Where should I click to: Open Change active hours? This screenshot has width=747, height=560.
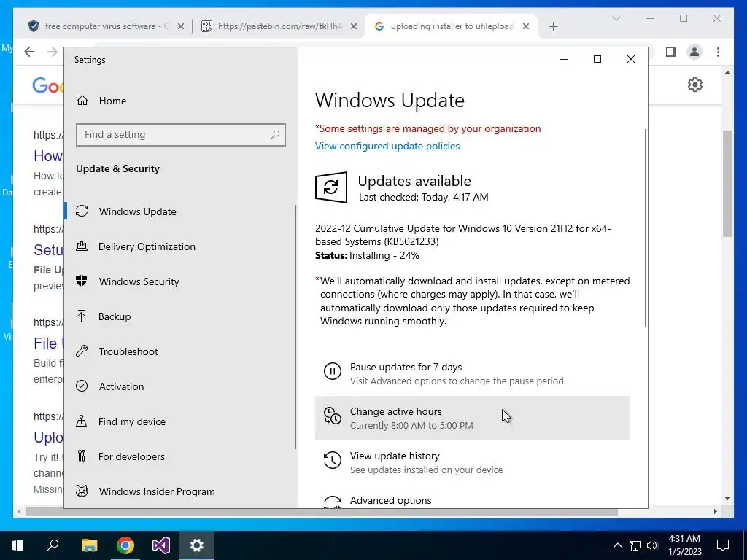coord(472,418)
